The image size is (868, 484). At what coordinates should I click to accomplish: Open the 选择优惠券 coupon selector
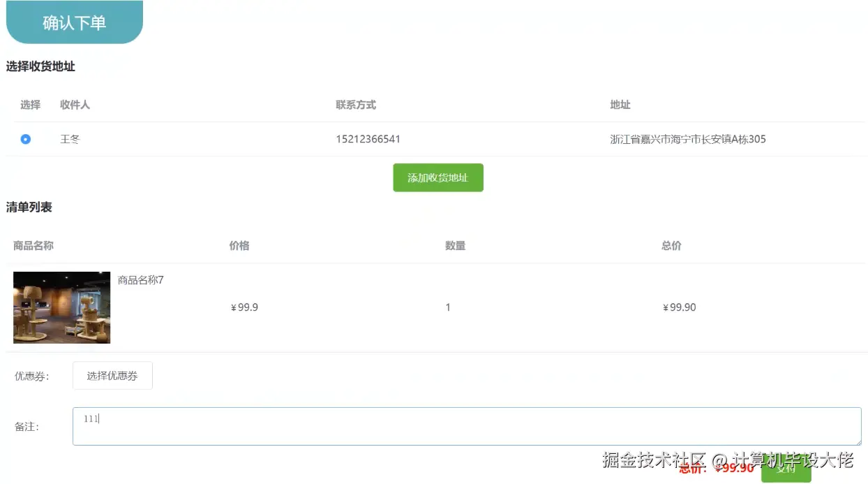click(x=112, y=375)
